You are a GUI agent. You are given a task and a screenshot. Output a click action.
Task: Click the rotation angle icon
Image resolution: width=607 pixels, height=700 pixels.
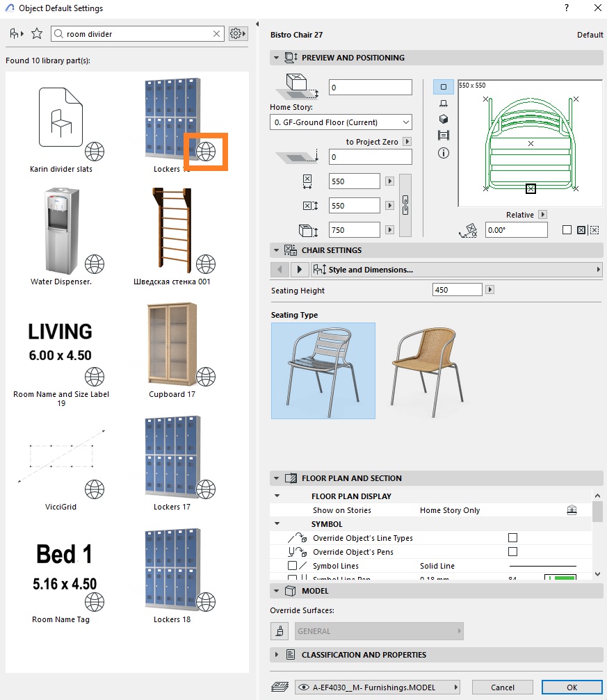(x=468, y=230)
